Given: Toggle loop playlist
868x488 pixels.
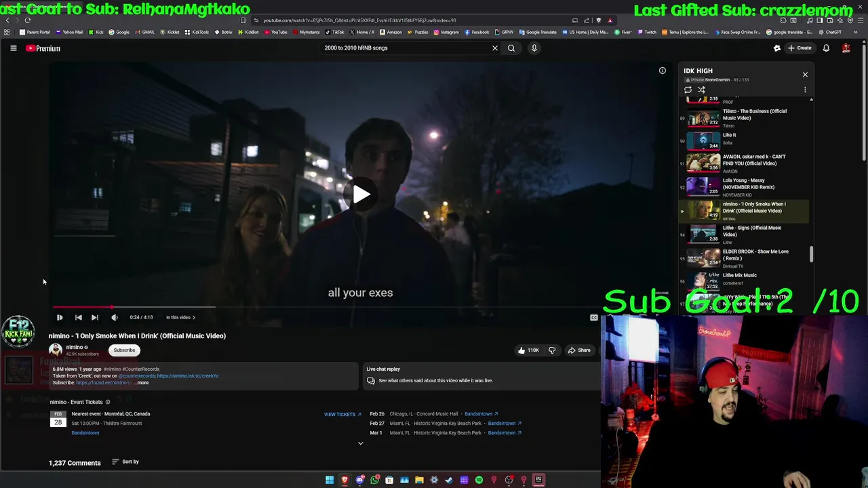Looking at the screenshot, I should [x=688, y=90].
